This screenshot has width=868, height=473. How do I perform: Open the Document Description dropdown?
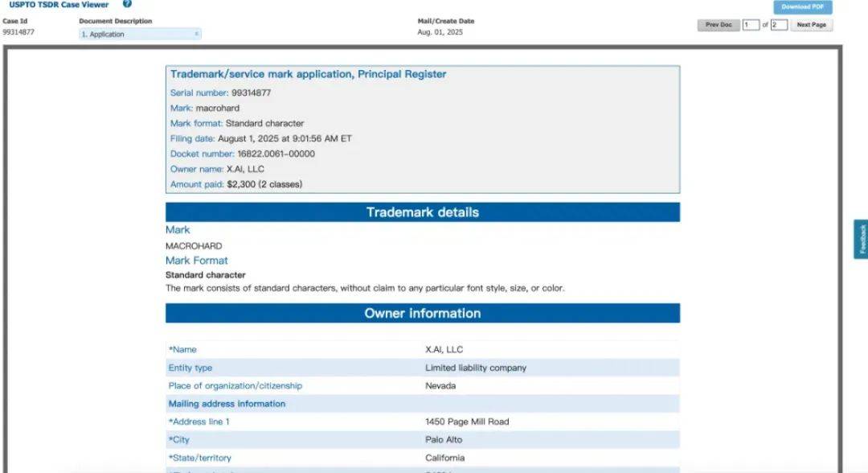tap(140, 35)
